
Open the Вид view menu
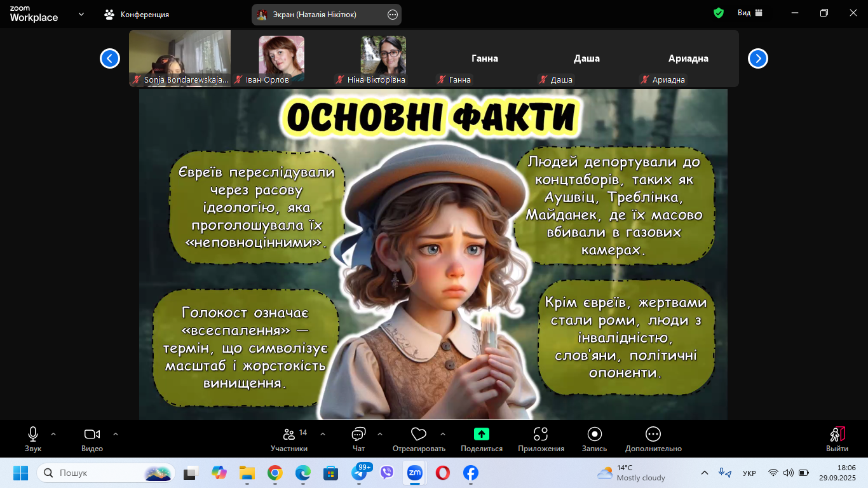(750, 13)
